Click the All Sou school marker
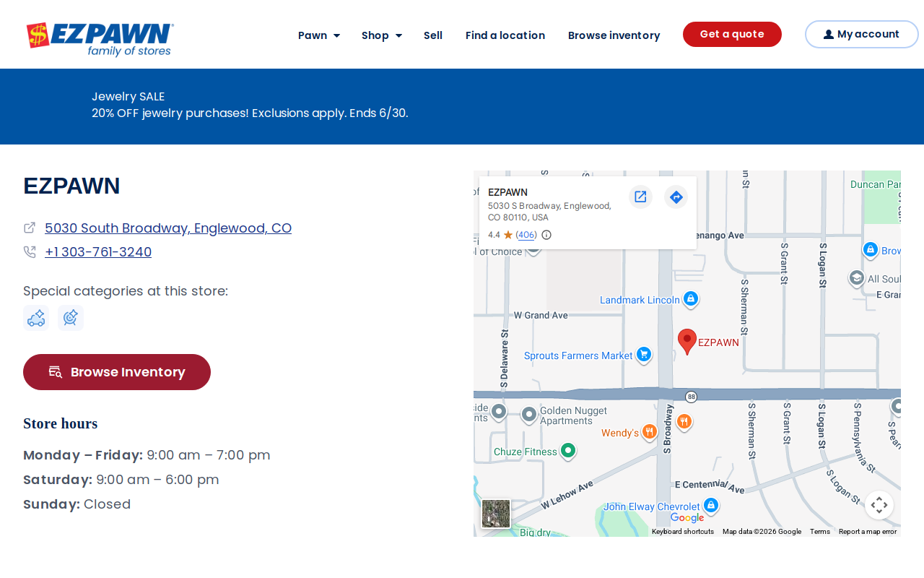This screenshot has height=578, width=924. [857, 278]
